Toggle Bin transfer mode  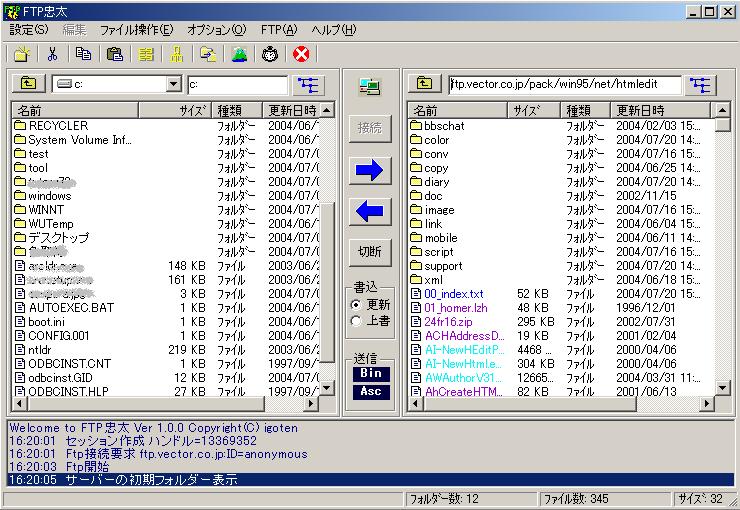point(371,373)
